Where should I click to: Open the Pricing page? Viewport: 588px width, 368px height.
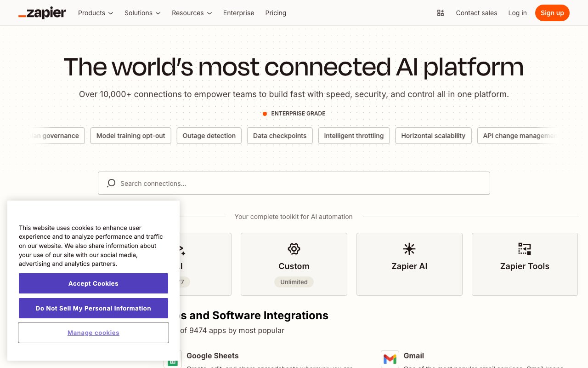click(x=276, y=13)
